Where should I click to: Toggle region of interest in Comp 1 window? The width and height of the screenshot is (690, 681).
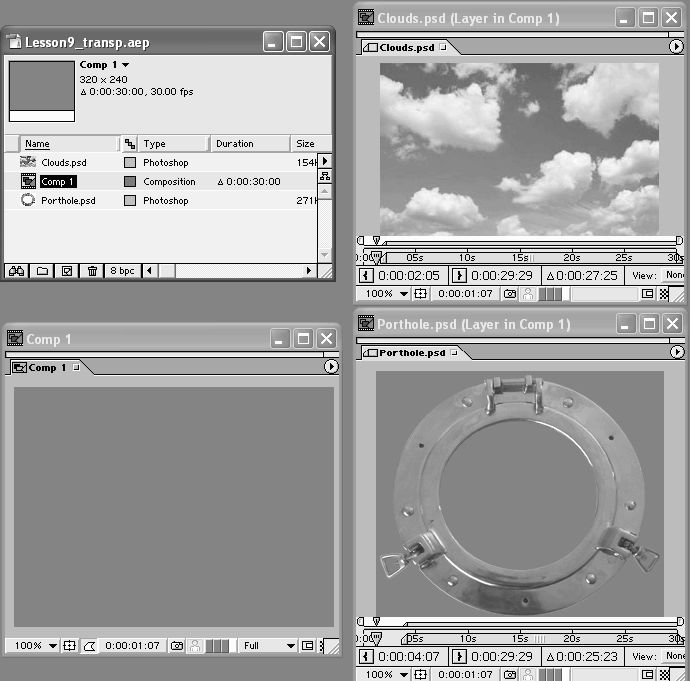click(x=307, y=646)
